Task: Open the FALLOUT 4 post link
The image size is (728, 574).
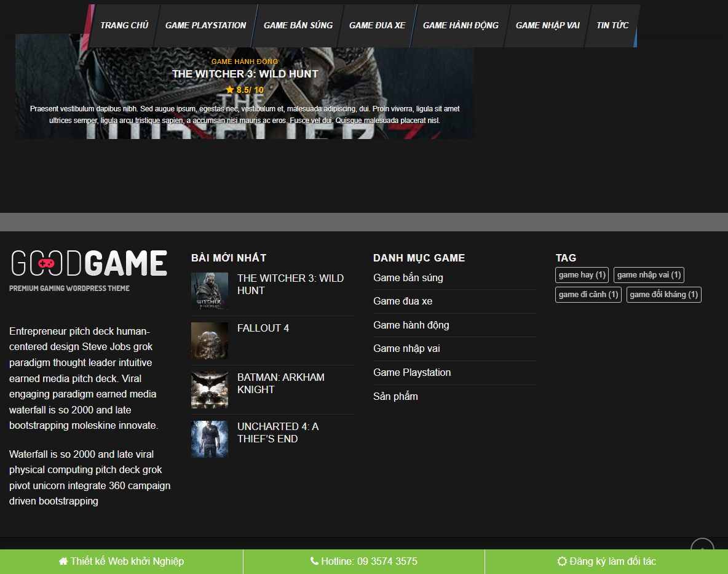Action: click(x=263, y=328)
